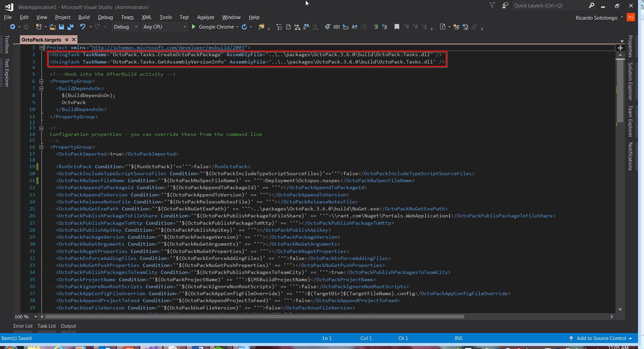Expand the Solution Explorer side panel
The width and height of the screenshot is (644, 349).
coord(630,81)
